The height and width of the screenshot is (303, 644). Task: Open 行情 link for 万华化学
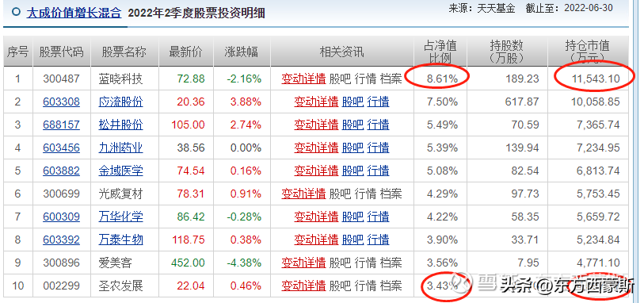pos(379,217)
